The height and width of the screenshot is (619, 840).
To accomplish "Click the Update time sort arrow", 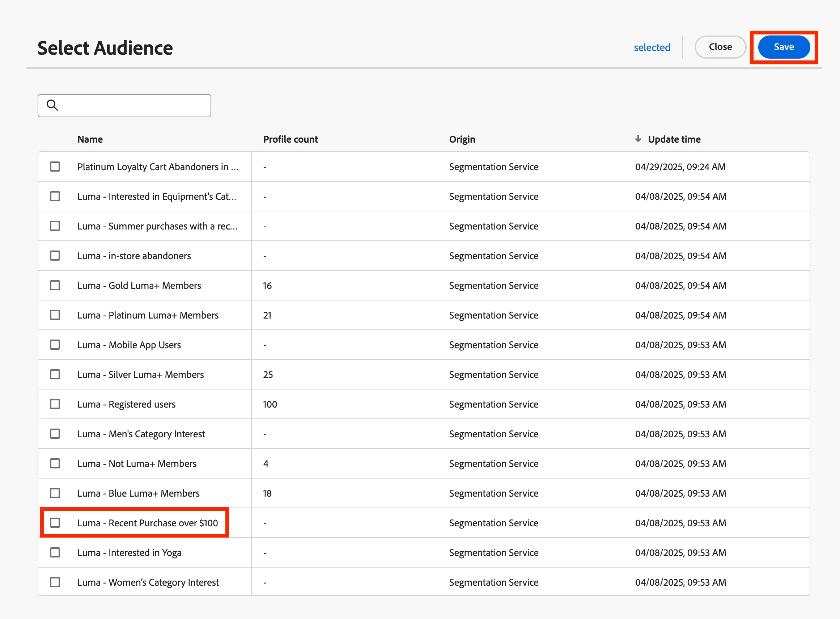I will (638, 139).
